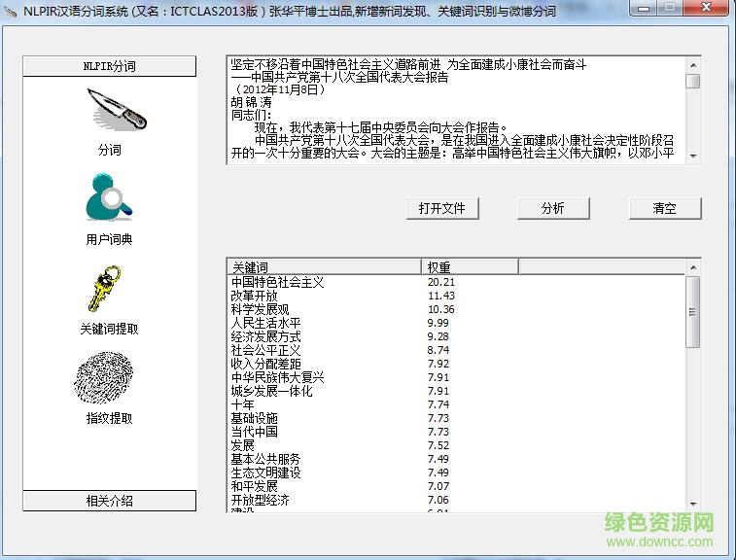Viewport: 736px width, 560px height.
Task: Click the weight value 7.74
Action: click(x=438, y=404)
